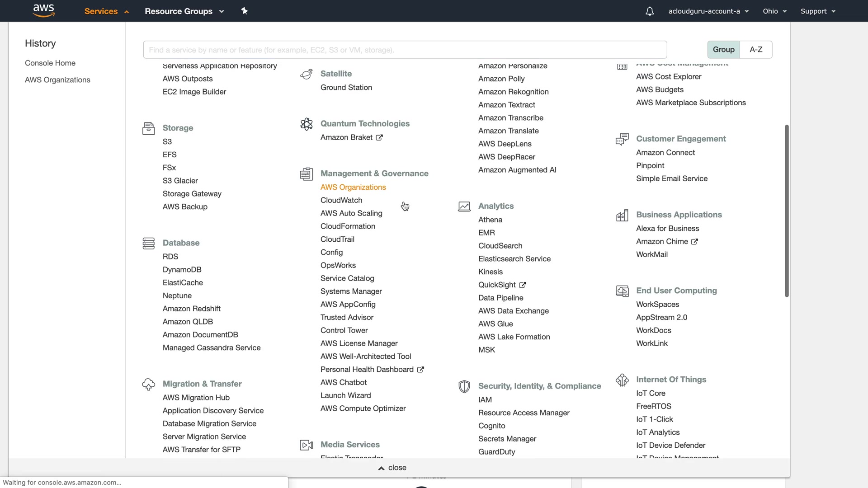Click the services panel vertical scrollbar

click(787, 211)
